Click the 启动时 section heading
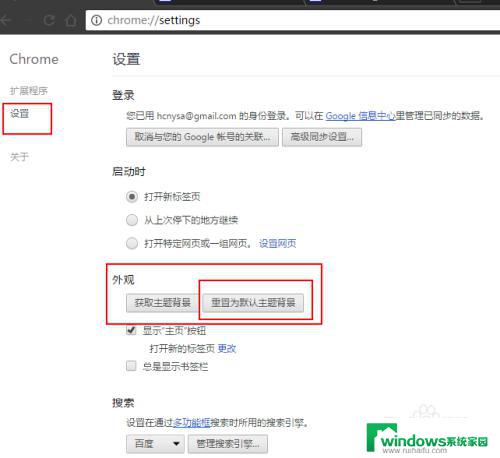 129,172
